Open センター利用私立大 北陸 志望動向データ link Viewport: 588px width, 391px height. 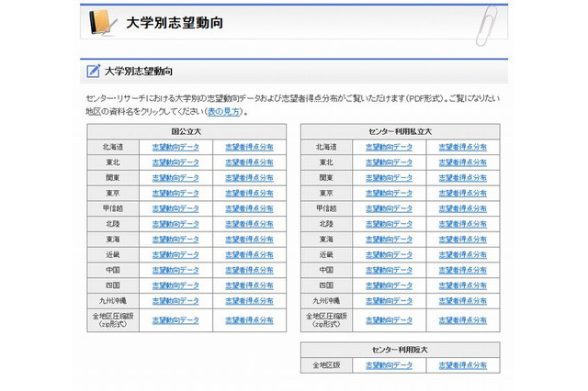click(389, 224)
